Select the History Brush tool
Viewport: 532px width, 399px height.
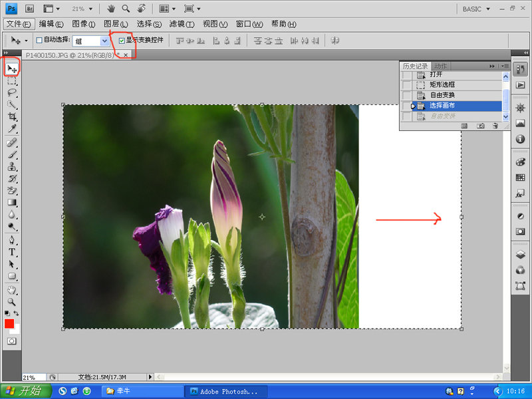(12, 178)
